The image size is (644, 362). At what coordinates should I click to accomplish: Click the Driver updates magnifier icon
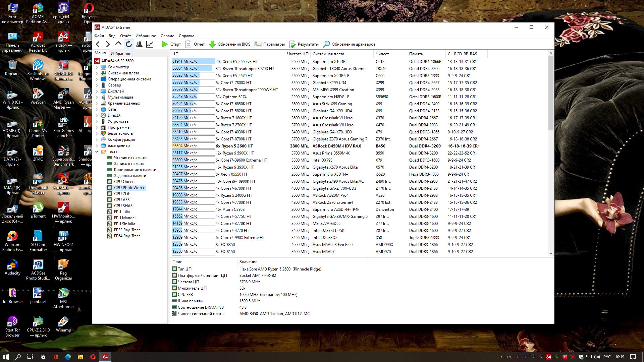coord(326,44)
